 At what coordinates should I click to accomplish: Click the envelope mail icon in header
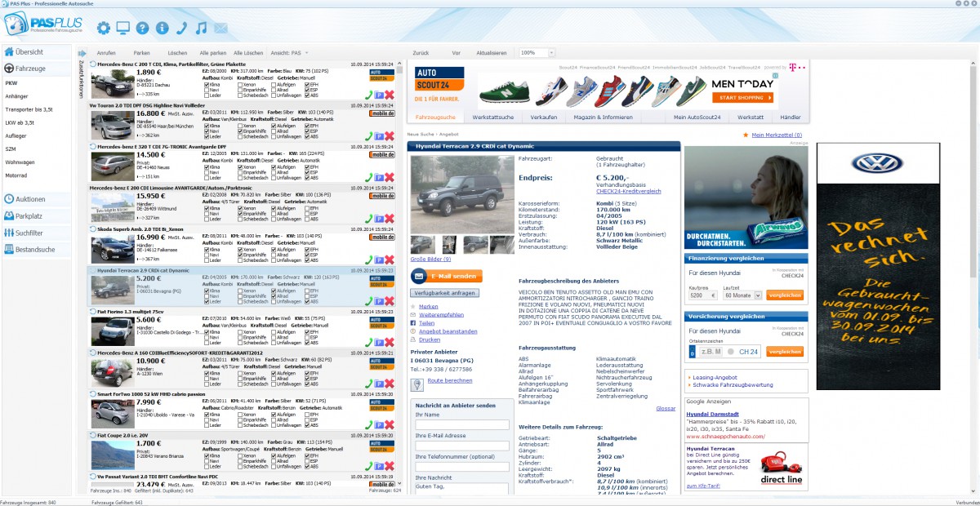point(220,29)
